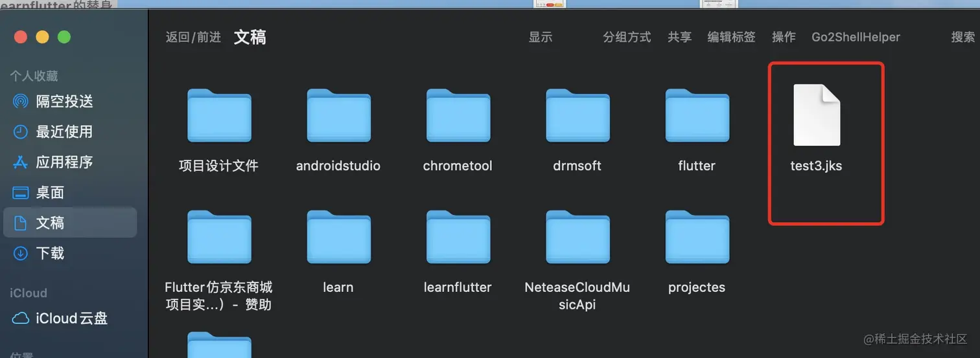Viewport: 980px width, 358px height.
Task: Go to 应用程序 in the sidebar
Action: (x=70, y=162)
